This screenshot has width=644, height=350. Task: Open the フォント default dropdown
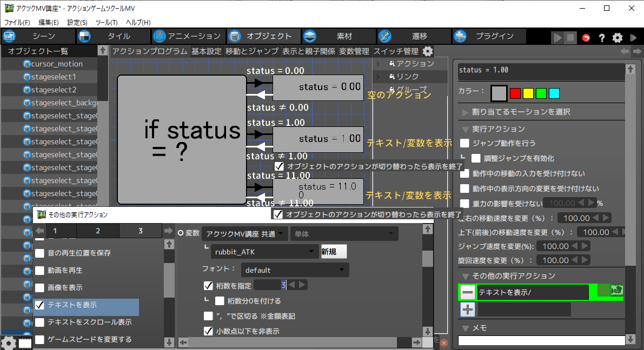pyautogui.click(x=295, y=270)
